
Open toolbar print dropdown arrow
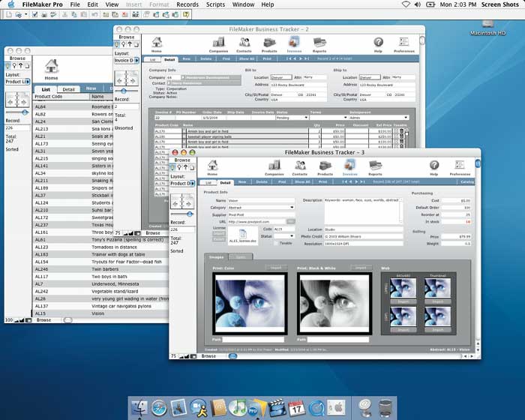(x=25, y=14)
